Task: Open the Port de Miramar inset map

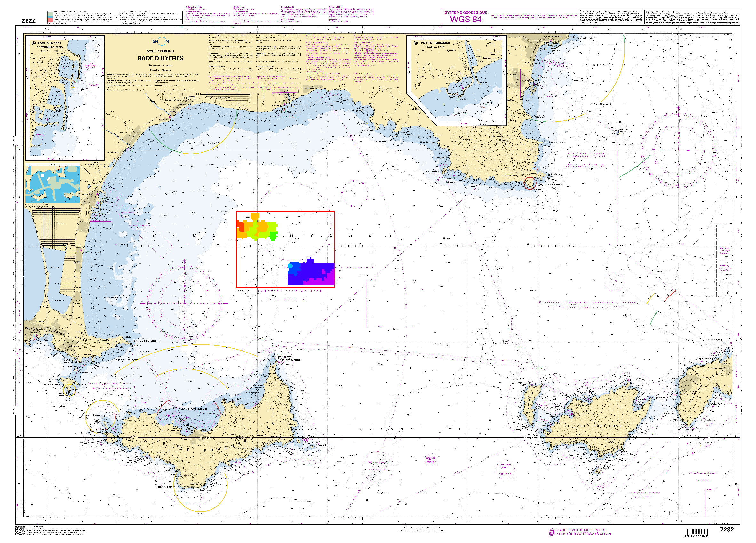Action: (457, 80)
